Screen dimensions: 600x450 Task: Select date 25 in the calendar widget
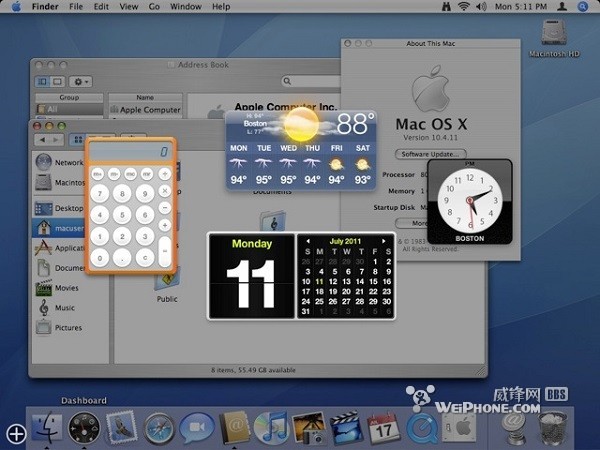coord(320,302)
